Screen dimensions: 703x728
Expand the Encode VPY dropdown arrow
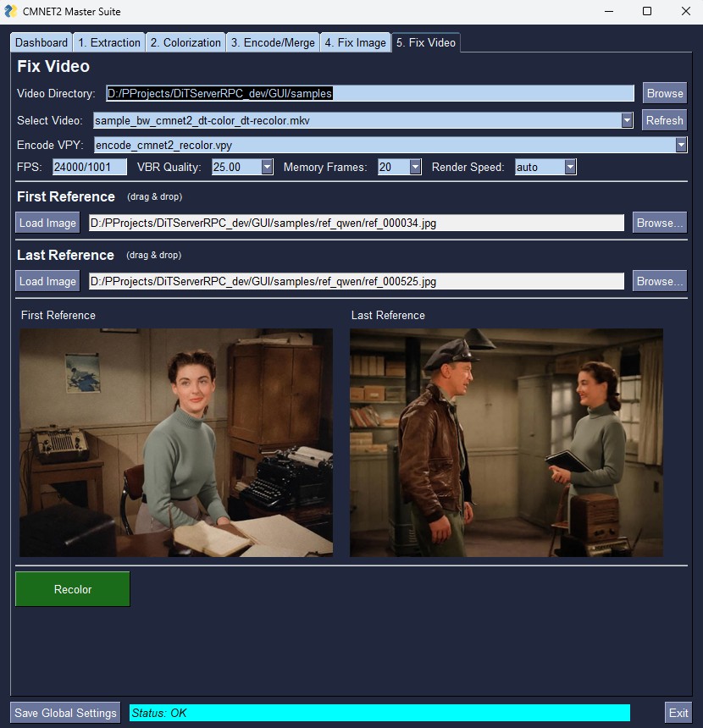pos(681,145)
